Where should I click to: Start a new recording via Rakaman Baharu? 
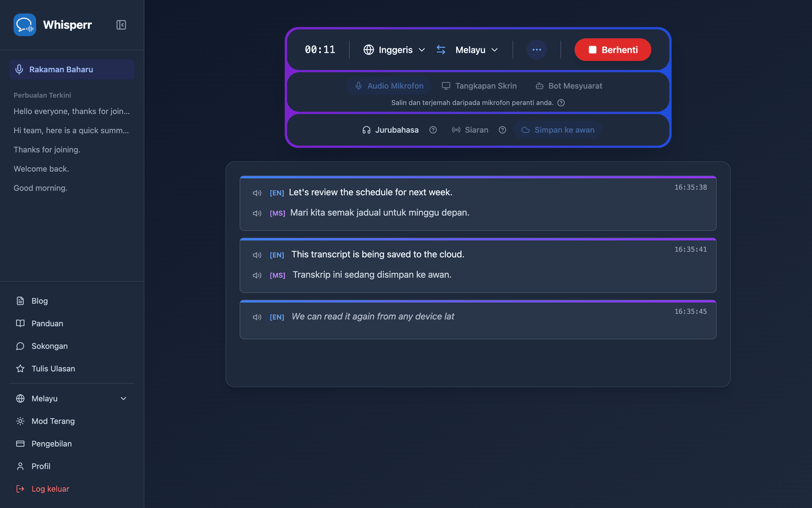coord(72,70)
